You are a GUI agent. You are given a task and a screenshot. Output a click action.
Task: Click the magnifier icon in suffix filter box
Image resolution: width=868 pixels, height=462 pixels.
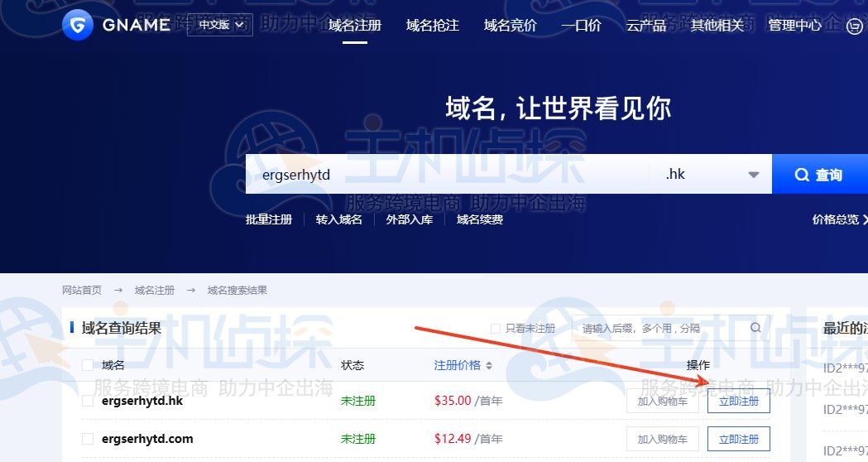pyautogui.click(x=755, y=328)
